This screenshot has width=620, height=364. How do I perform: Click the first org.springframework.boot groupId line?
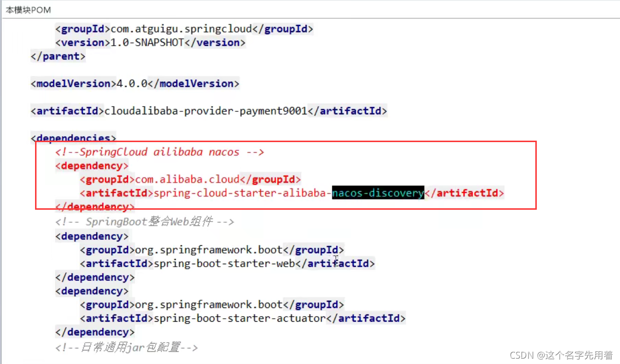click(212, 250)
